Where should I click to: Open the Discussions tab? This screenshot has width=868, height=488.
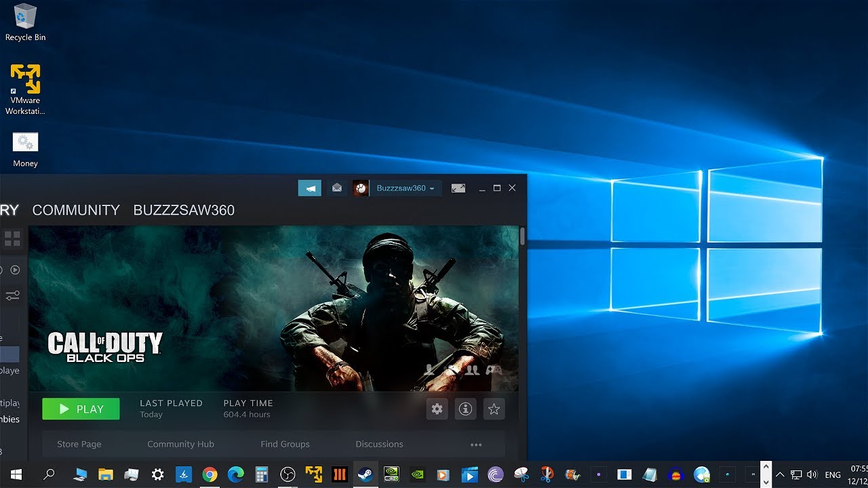[x=379, y=444]
